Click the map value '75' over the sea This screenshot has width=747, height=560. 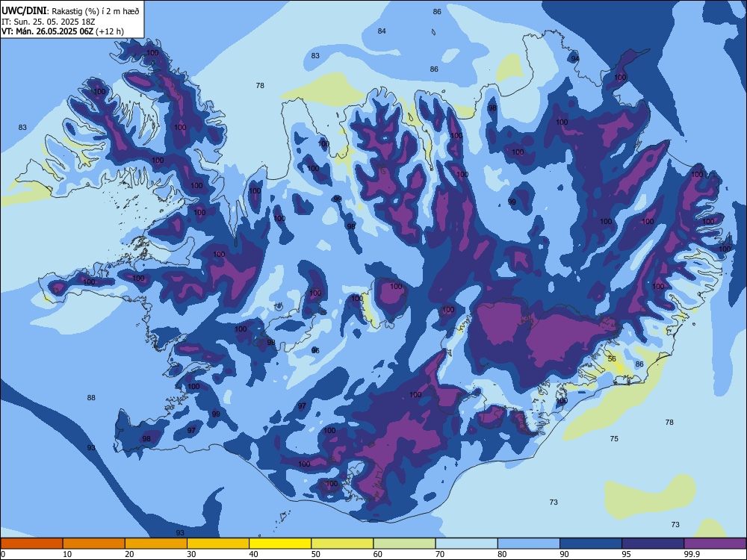[614, 438]
